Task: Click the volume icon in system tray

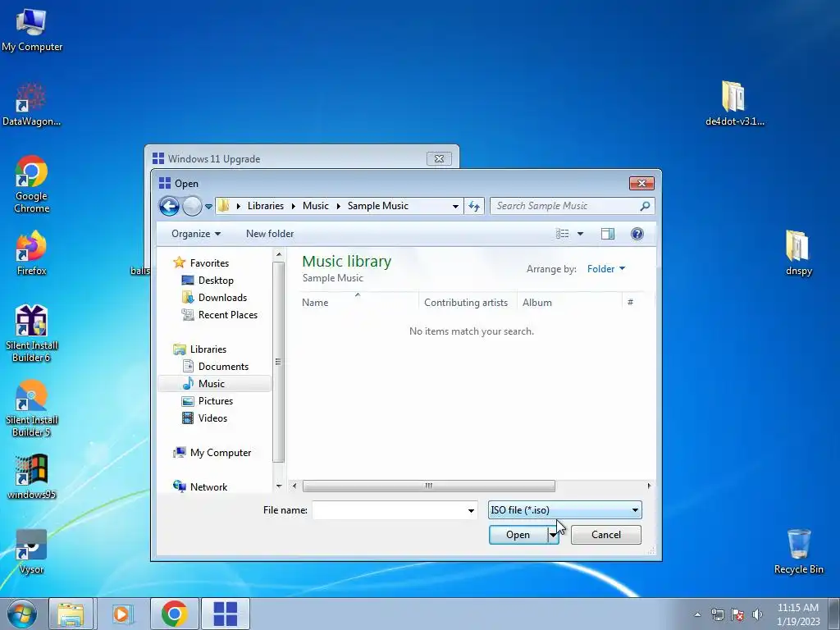Action: [x=757, y=614]
